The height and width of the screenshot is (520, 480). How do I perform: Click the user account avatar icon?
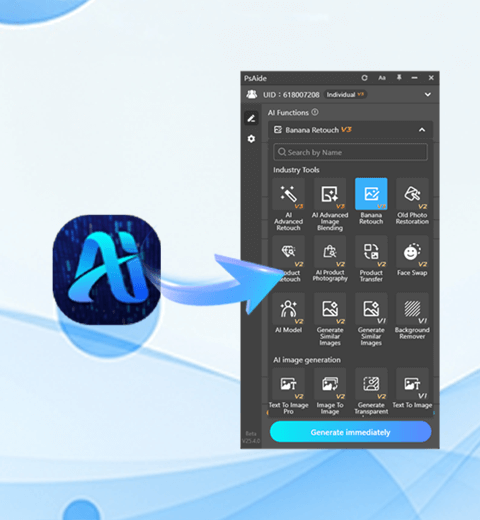tap(252, 95)
